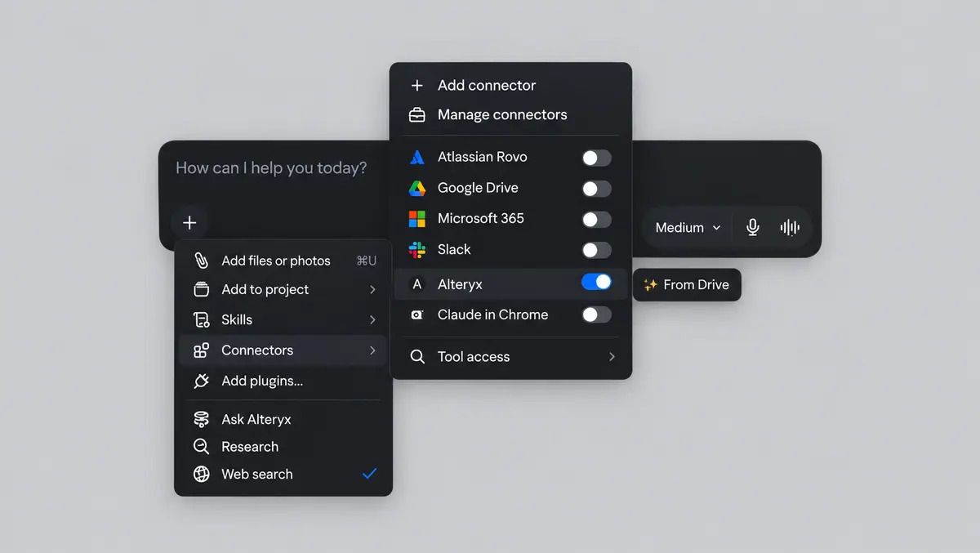Screen dimensions: 980x553
Task: Click the Manage connectors briefcase icon
Action: [416, 115]
